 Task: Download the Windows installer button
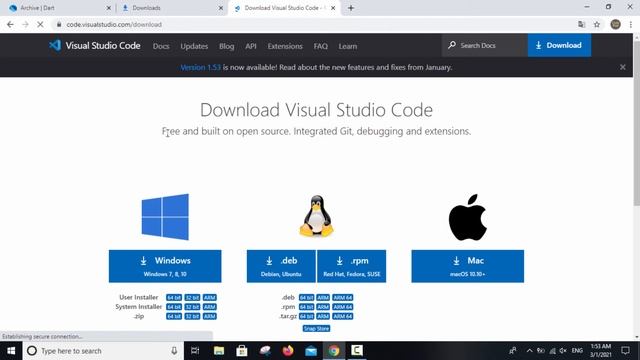point(165,266)
